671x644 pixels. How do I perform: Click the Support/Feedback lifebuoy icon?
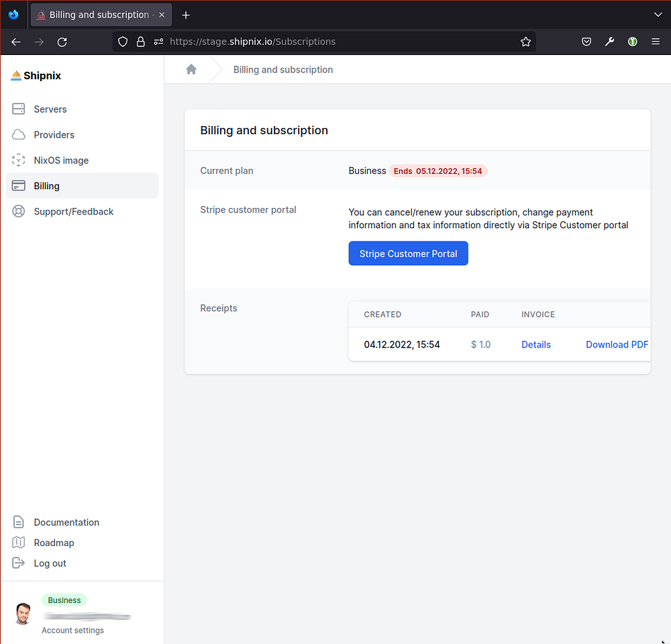18,211
